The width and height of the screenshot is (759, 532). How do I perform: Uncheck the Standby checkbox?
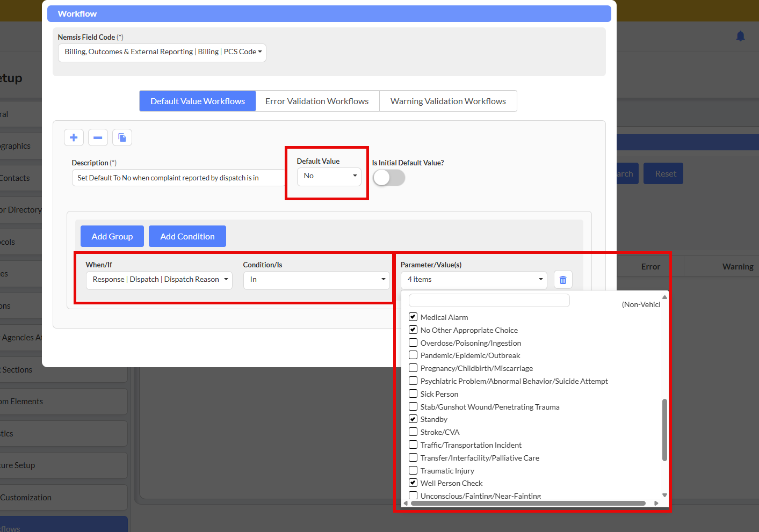[413, 419]
